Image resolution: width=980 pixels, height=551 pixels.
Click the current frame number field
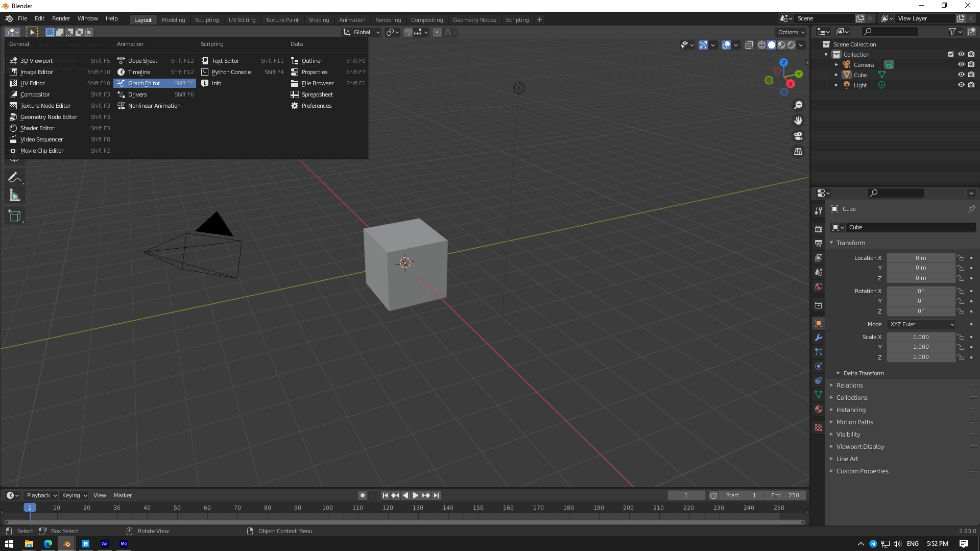click(686, 495)
